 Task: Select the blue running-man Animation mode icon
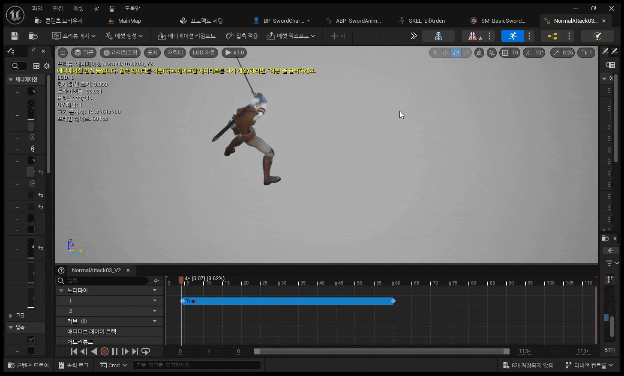513,36
